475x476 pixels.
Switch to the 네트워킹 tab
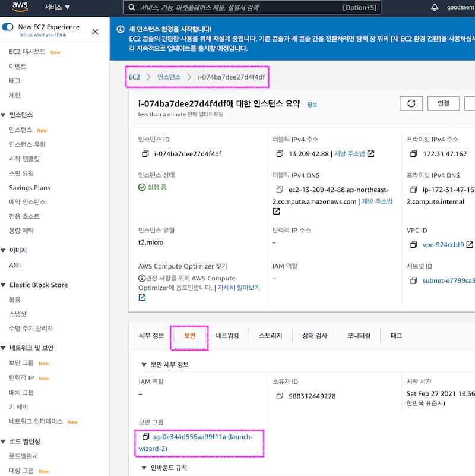click(x=227, y=336)
